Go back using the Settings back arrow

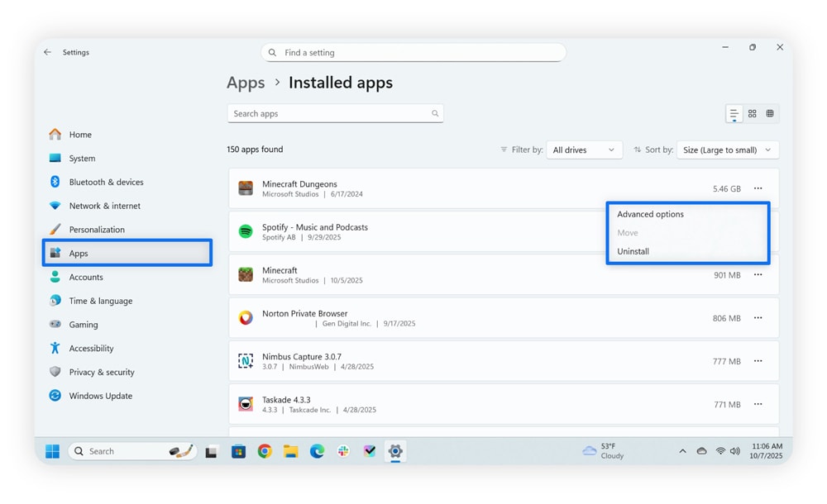tap(47, 52)
